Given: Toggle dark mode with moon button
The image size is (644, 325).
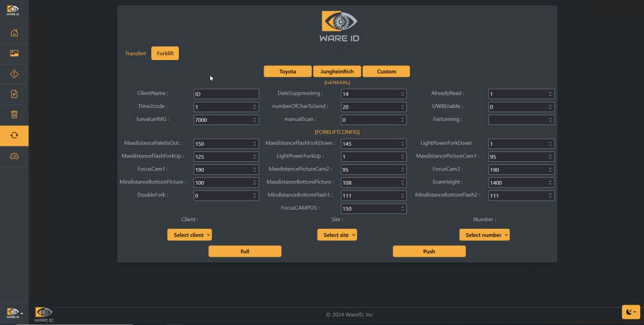Looking at the screenshot, I should (x=630, y=312).
